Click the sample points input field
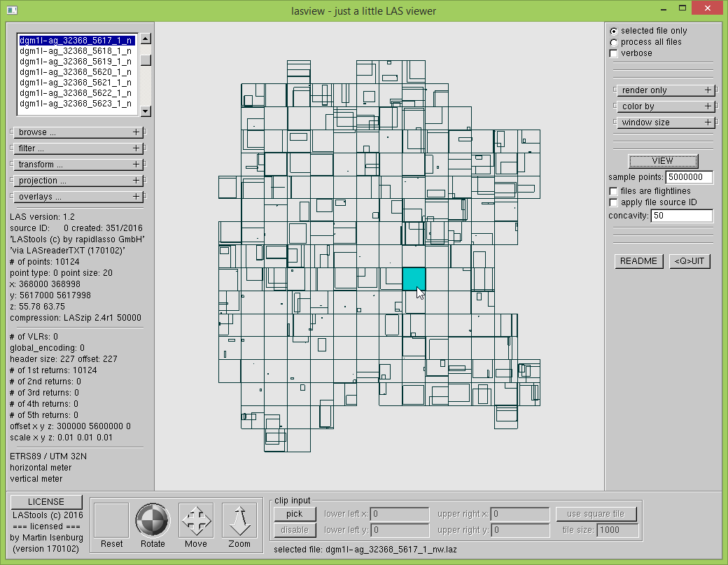Screen dimensions: 728x565 point(689,178)
